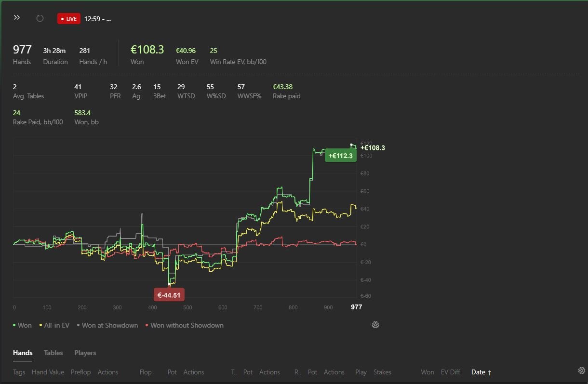This screenshot has height=384, width=588.
Task: Click the refresh session icon
Action: [x=40, y=18]
